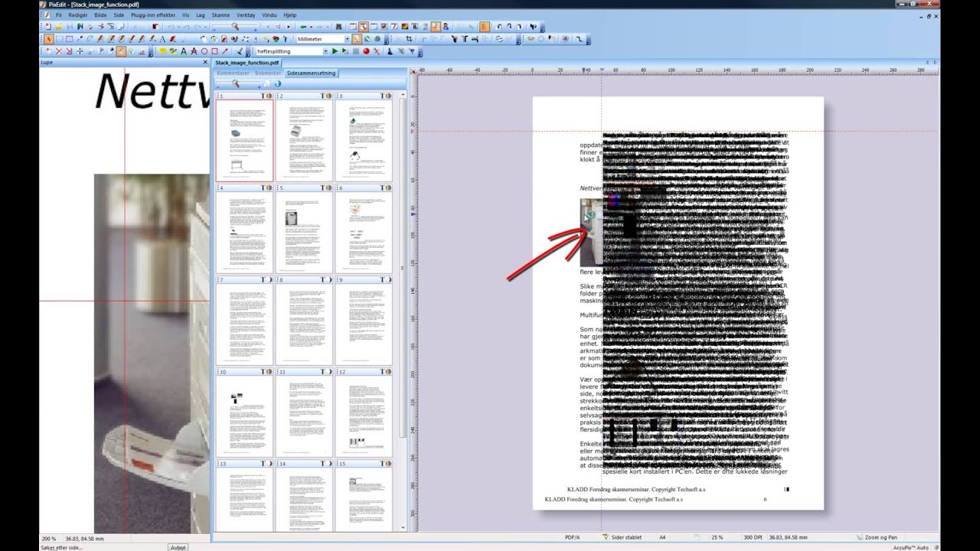Click the person icon in top toolbar
The height and width of the screenshot is (551, 980).
click(446, 26)
